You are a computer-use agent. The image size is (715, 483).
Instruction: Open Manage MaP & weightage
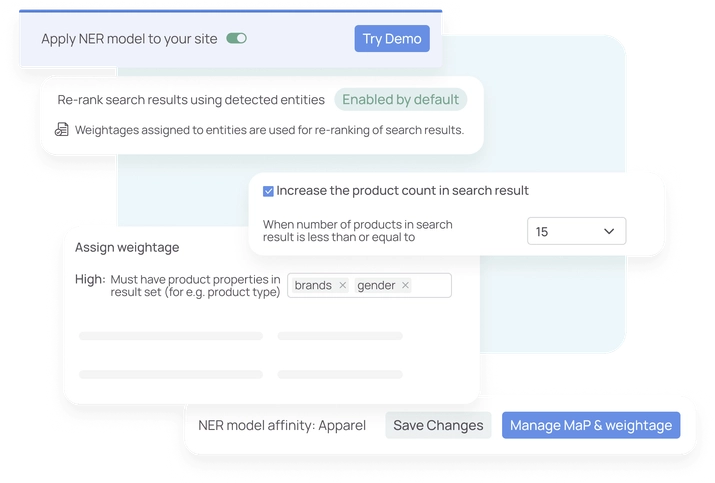coord(591,425)
